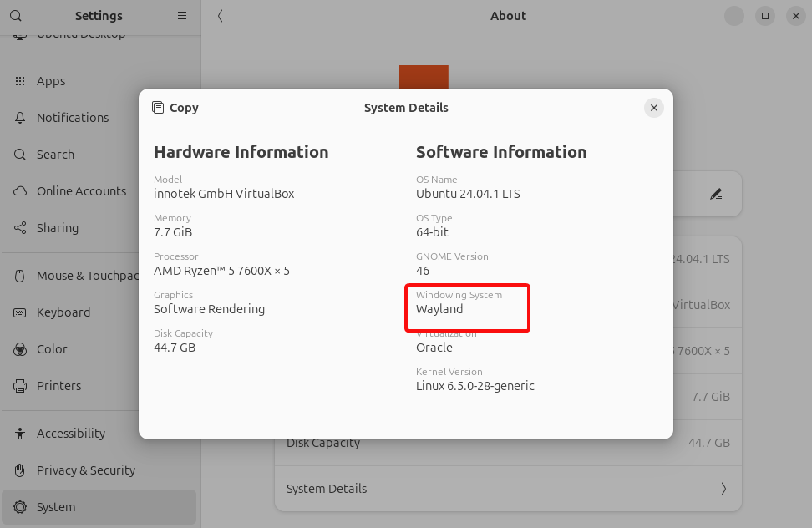Minimize the Settings window
Screen dimensions: 812x528
pos(733,16)
